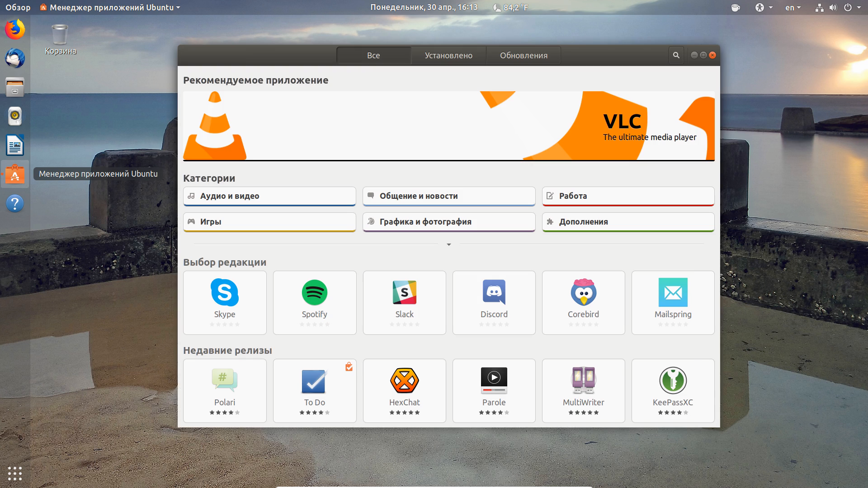The height and width of the screenshot is (488, 868).
Task: Open the accessibility menu in the top bar
Action: point(763,7)
